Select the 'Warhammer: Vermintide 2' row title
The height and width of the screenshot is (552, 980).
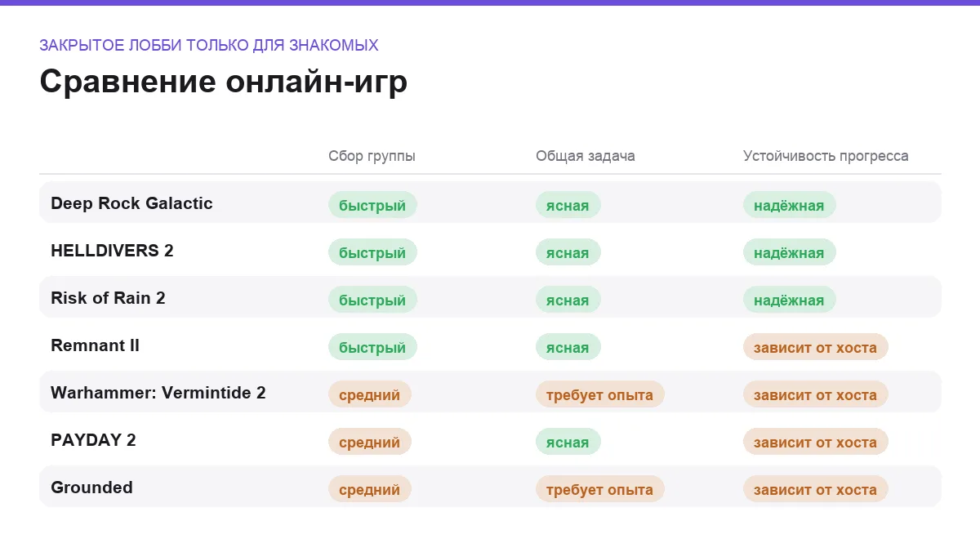tap(158, 393)
